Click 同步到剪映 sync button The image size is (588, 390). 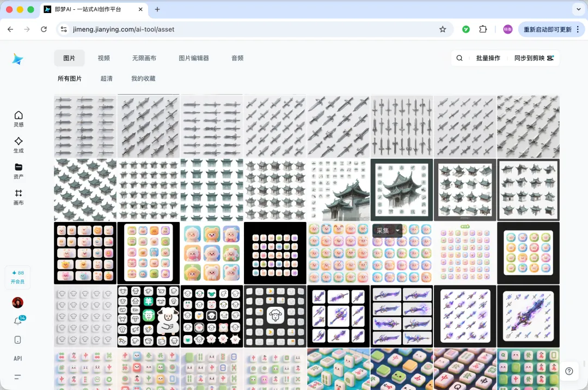coord(534,58)
